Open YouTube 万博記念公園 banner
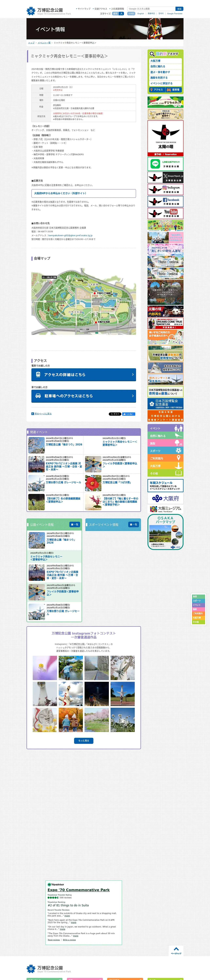The width and height of the screenshot is (210, 980). point(165,213)
